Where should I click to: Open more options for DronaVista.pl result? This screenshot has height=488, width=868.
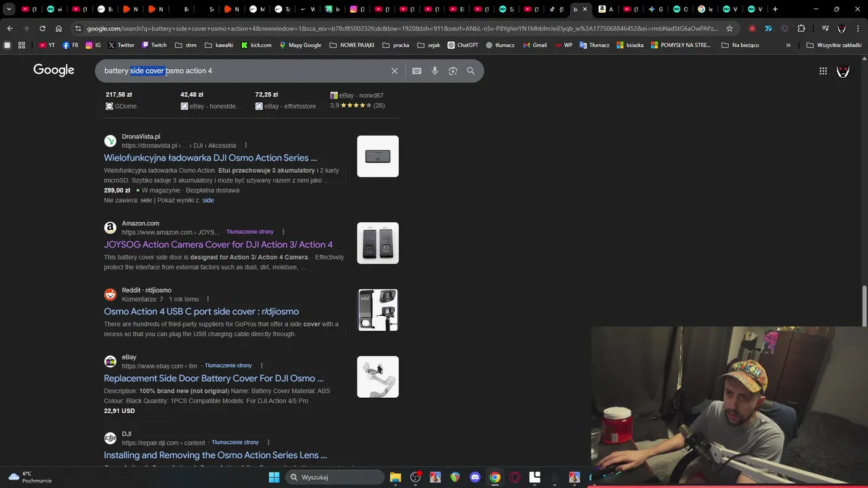245,145
